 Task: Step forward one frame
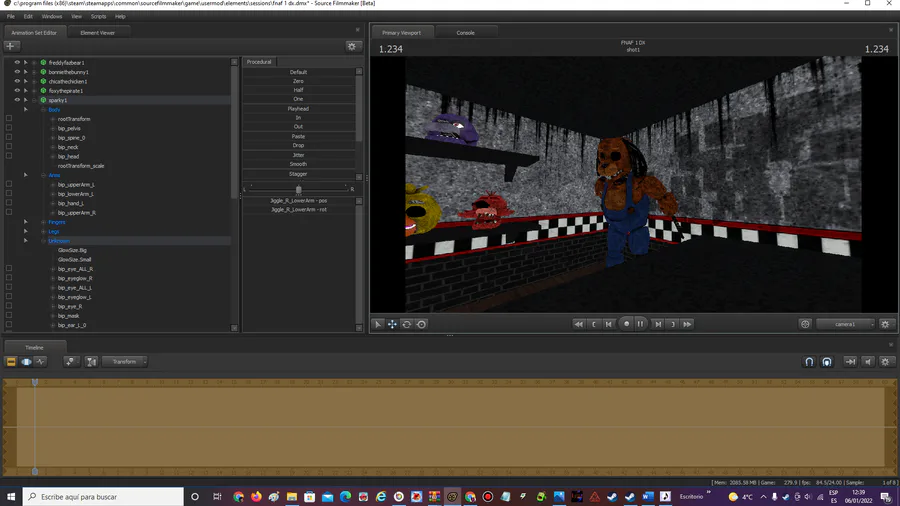pos(658,324)
